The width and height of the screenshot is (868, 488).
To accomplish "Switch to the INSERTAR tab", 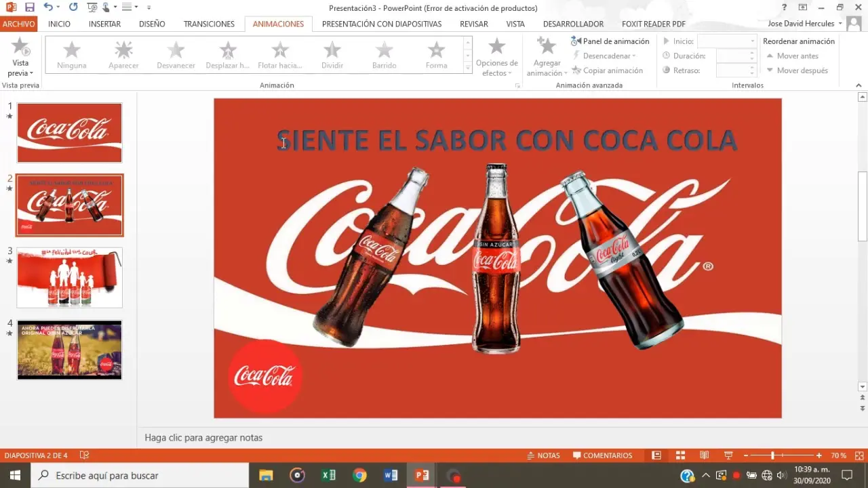I will [104, 24].
